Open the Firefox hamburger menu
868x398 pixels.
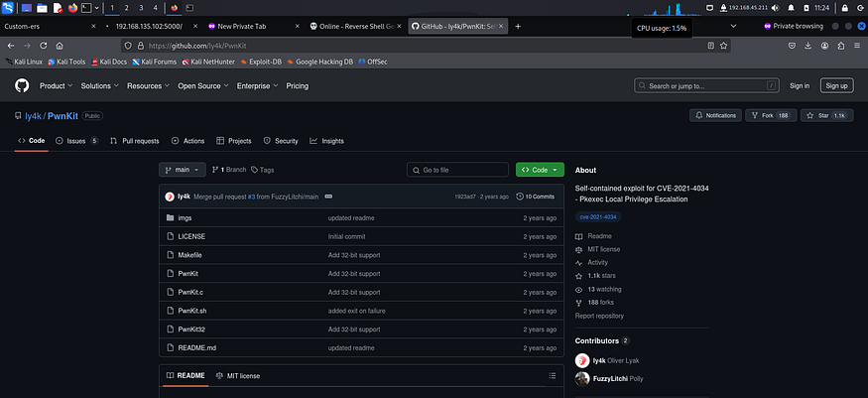pos(857,46)
